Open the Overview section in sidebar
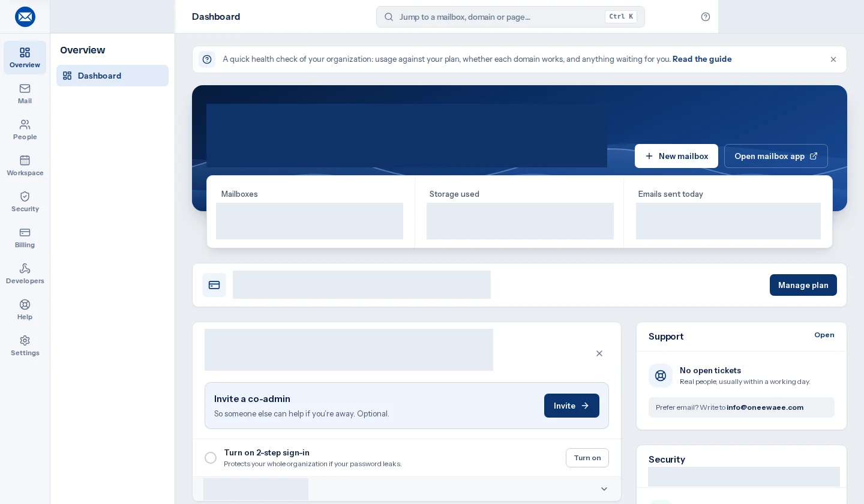864x504 pixels. click(x=25, y=58)
